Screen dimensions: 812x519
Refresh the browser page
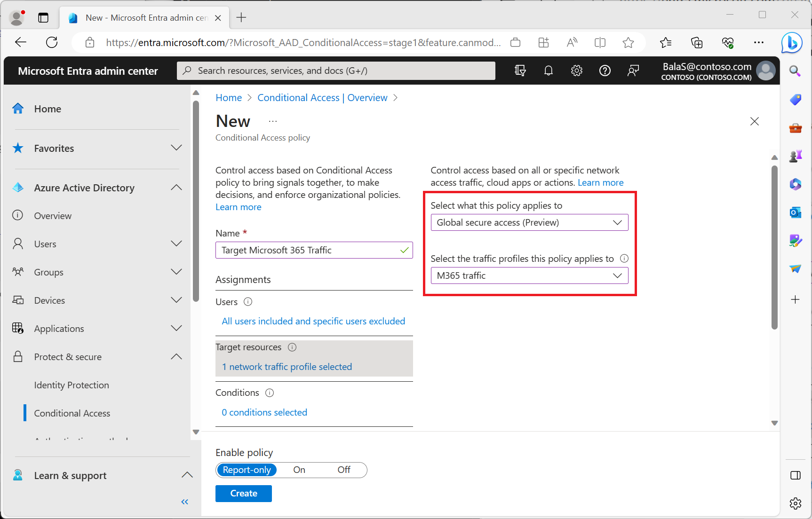pos(52,43)
